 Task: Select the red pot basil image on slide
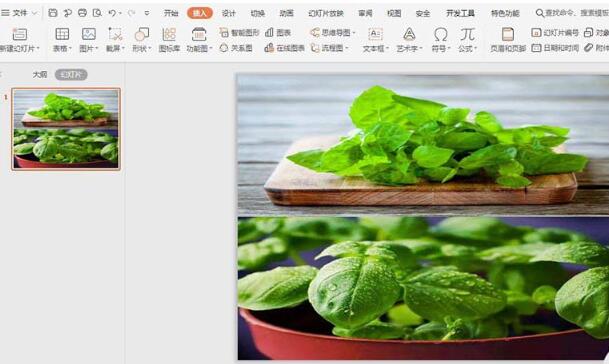click(x=423, y=288)
